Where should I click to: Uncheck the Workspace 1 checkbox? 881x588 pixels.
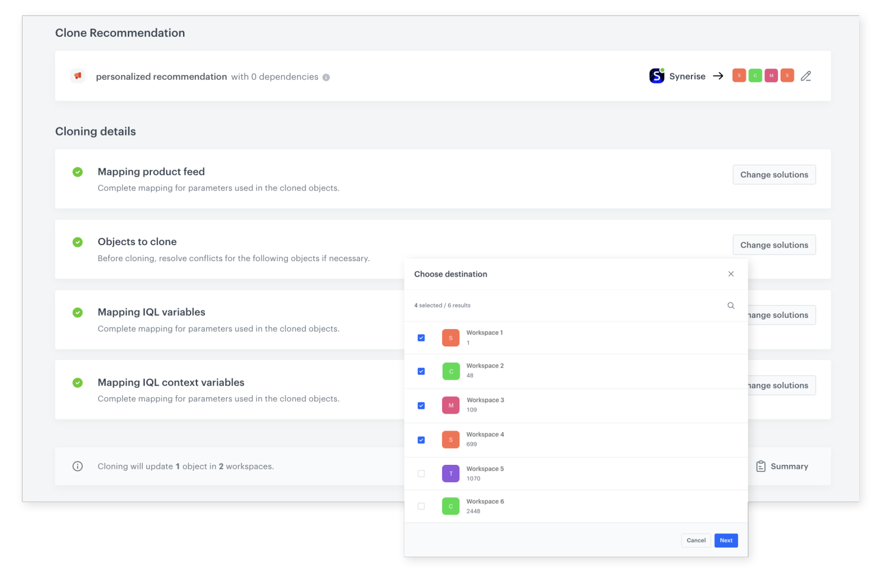pyautogui.click(x=421, y=338)
